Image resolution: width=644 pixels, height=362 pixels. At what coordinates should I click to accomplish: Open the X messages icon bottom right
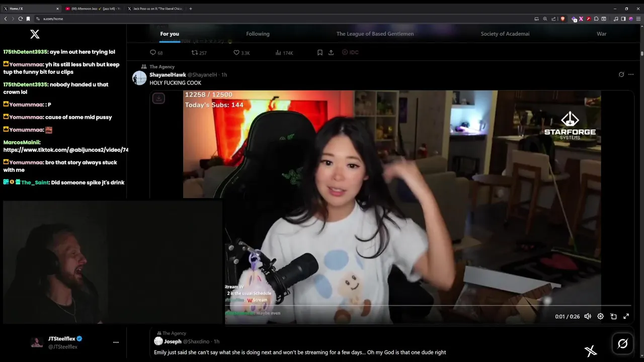pos(591,351)
